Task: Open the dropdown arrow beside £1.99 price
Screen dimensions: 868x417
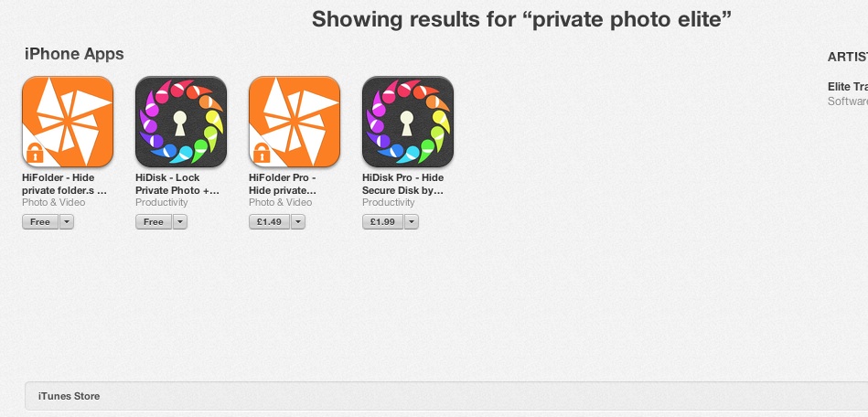Action: click(412, 222)
